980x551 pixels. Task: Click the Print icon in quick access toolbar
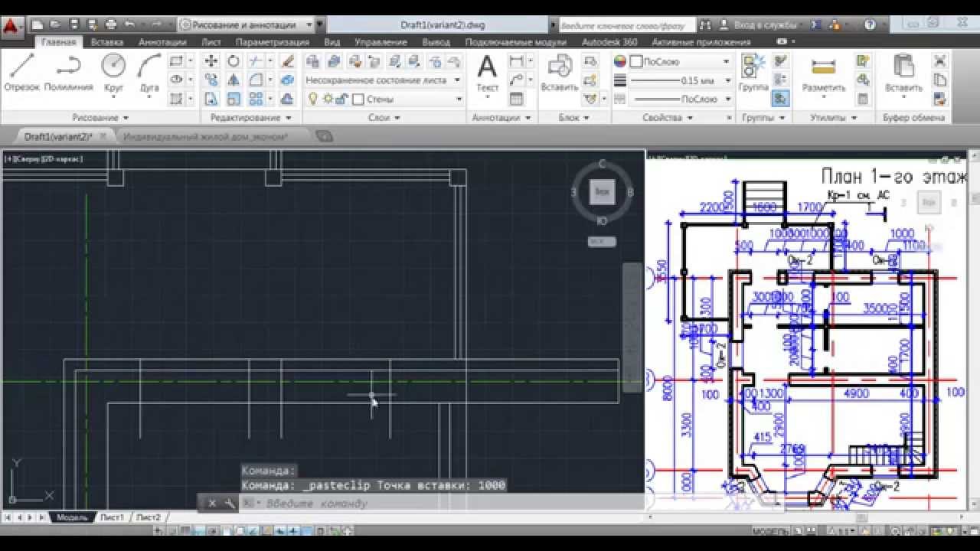tap(111, 24)
